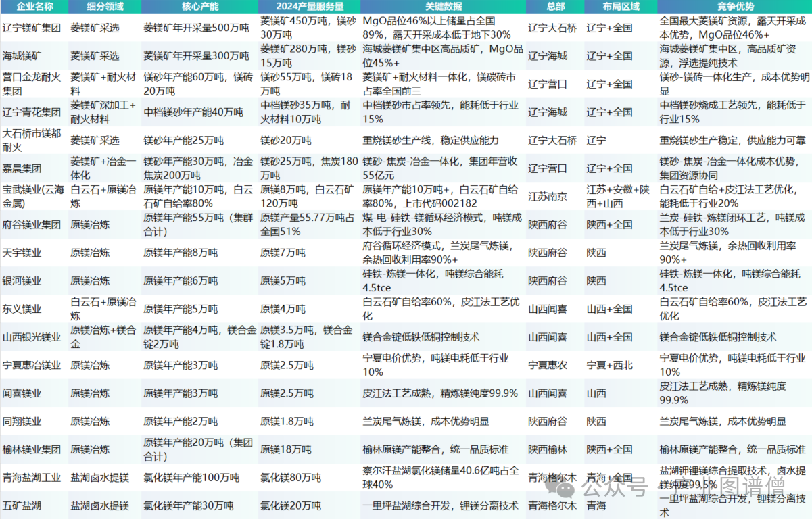
Task: Click the 关键数据 column header
Action: coord(444,7)
